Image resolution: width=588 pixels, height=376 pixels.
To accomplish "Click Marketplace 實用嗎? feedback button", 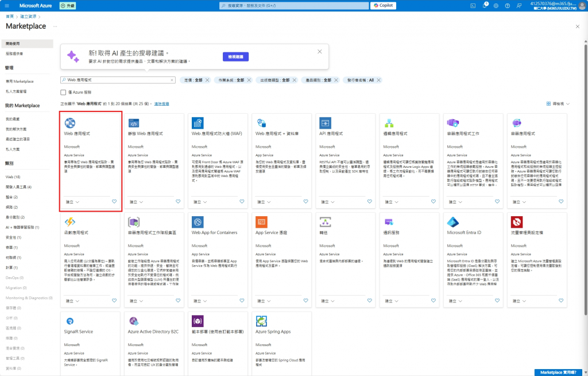I will coord(558,372).
